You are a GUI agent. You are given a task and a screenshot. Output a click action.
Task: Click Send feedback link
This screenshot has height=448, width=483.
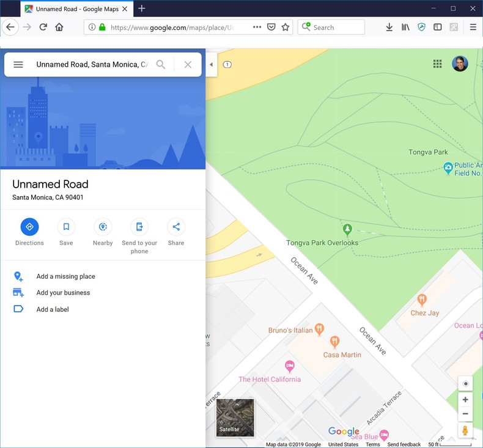[404, 444]
